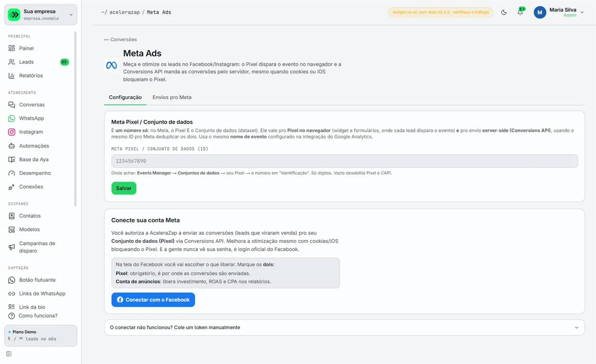Click Conectar com o Facebook button
Screen dimensions: 596x364
[153, 300]
